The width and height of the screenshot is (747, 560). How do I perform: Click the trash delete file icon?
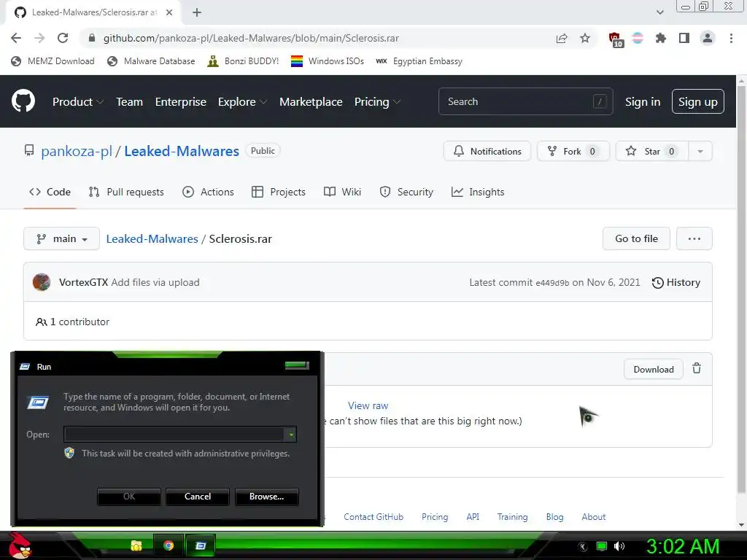pos(697,368)
